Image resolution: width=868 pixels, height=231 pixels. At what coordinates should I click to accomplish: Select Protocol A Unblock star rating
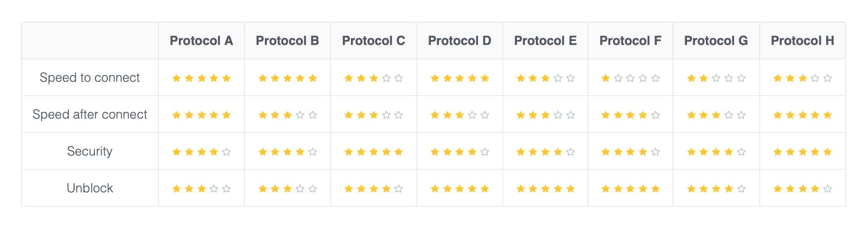coord(201,189)
